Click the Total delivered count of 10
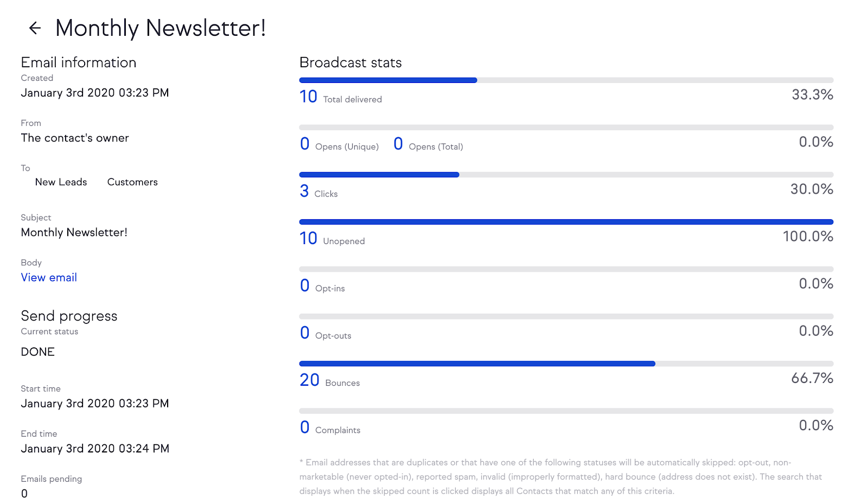Screen dimensions: 868x504 (308, 97)
